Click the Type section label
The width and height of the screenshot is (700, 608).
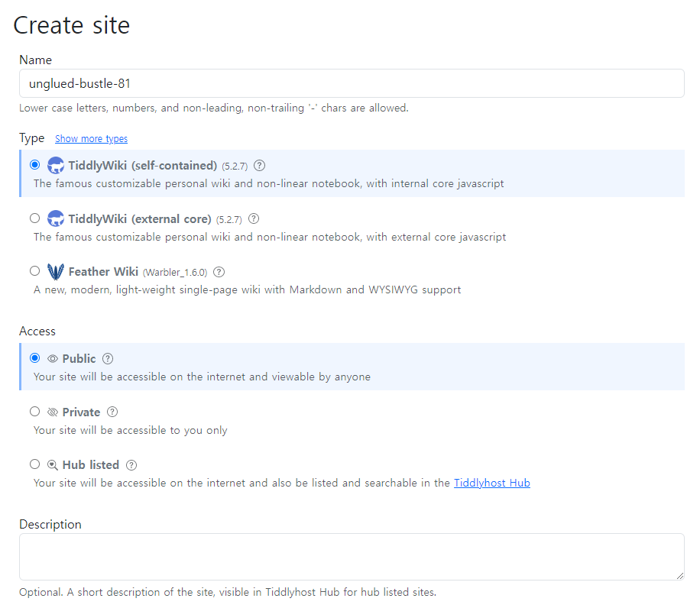tap(31, 138)
